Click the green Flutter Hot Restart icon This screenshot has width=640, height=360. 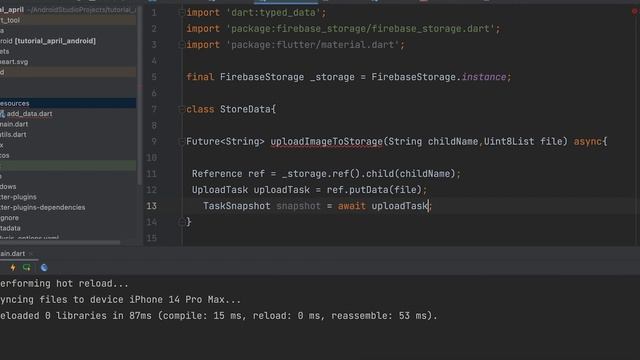point(27,268)
